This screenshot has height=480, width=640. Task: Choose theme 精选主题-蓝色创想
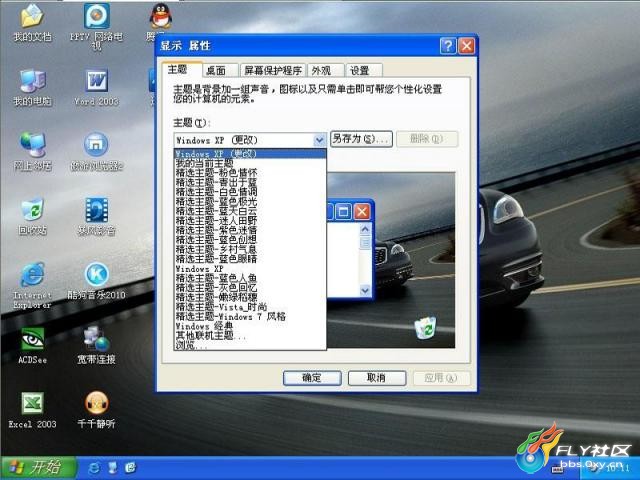point(250,240)
